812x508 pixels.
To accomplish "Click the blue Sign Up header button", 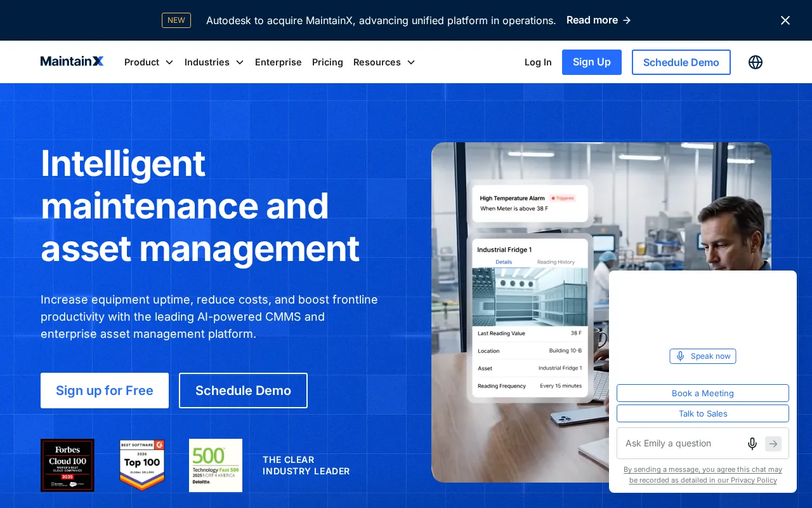I will [592, 62].
